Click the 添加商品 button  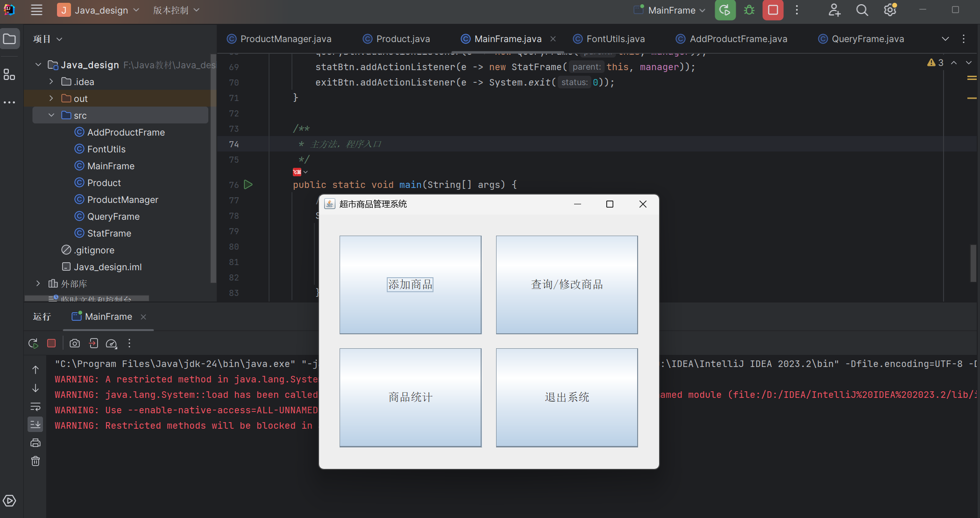[410, 285]
